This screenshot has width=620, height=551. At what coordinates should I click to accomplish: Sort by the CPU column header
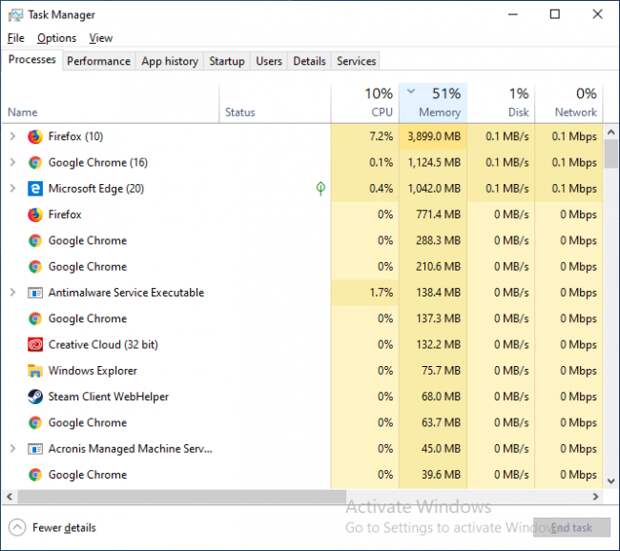[365, 103]
